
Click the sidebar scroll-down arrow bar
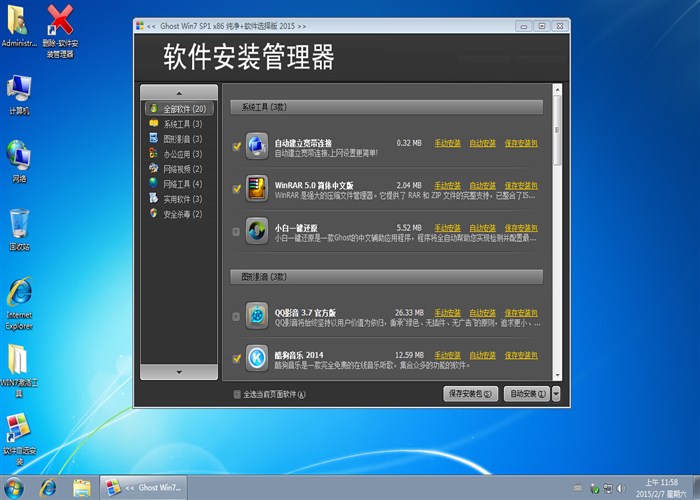click(179, 372)
